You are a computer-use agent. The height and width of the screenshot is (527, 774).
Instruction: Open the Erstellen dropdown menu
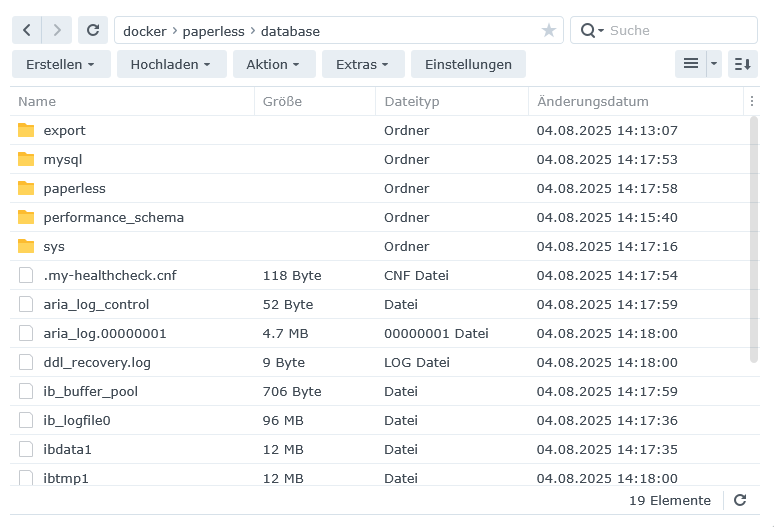pyautogui.click(x=61, y=64)
